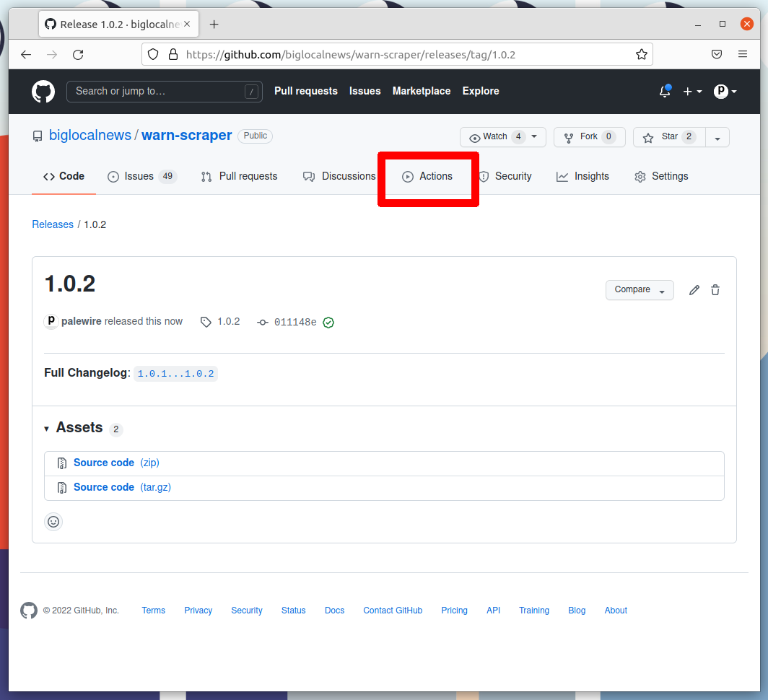The width and height of the screenshot is (768, 700).
Task: Open the footer Privacy link
Action: 198,611
